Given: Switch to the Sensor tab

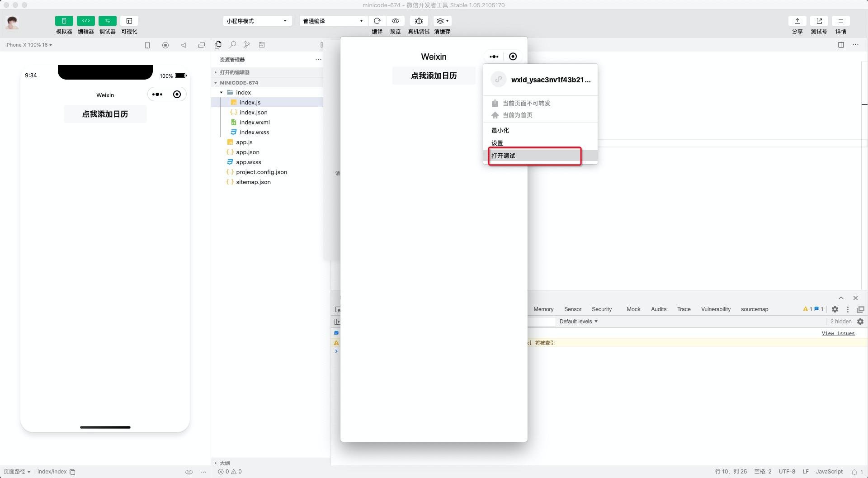Looking at the screenshot, I should pos(573,309).
